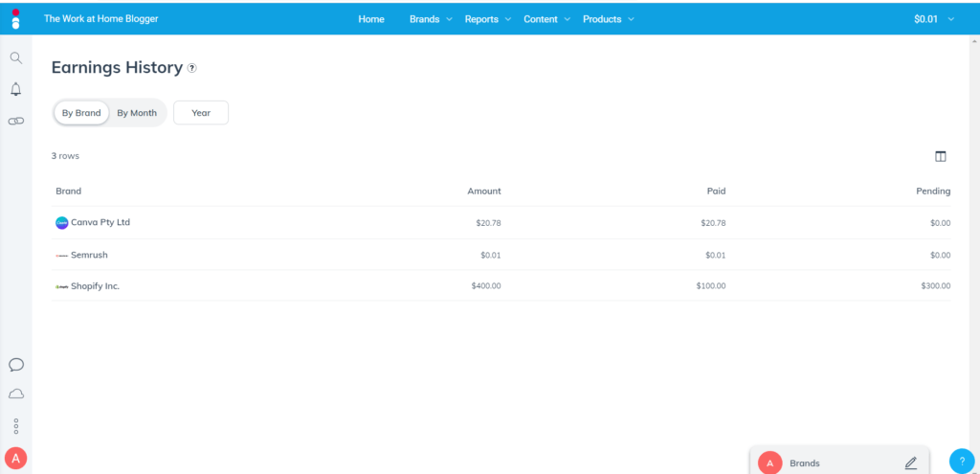Switch view to By Month

click(137, 113)
